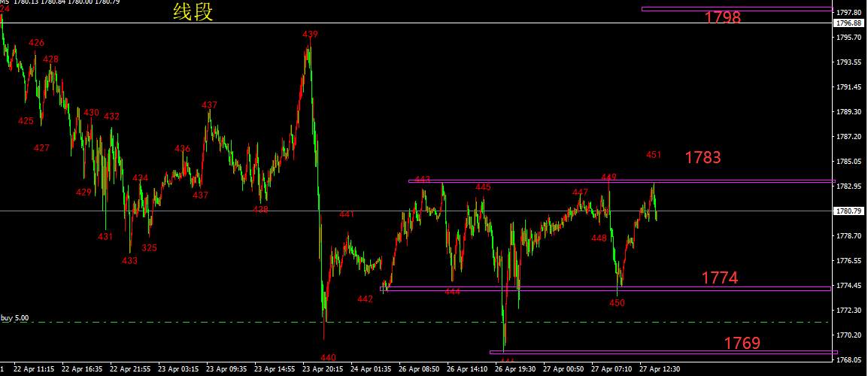The height and width of the screenshot is (376, 868).
Task: Select segment label 432
Action: [111, 117]
